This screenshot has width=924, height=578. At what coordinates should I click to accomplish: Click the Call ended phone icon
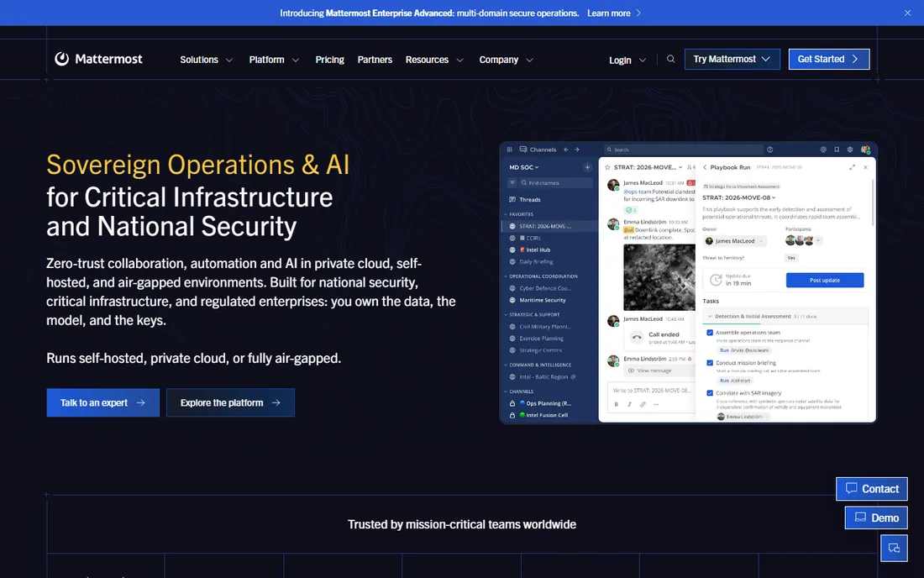click(x=637, y=338)
